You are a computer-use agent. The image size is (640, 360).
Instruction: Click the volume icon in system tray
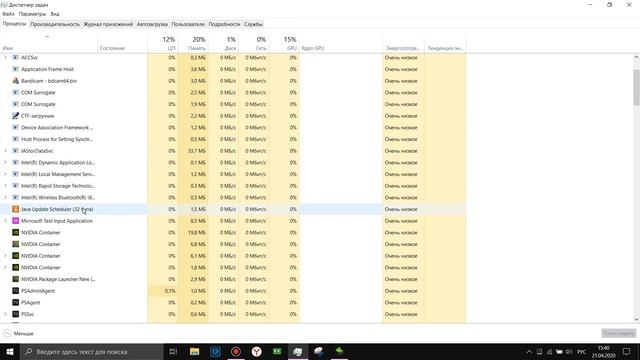[x=569, y=352]
